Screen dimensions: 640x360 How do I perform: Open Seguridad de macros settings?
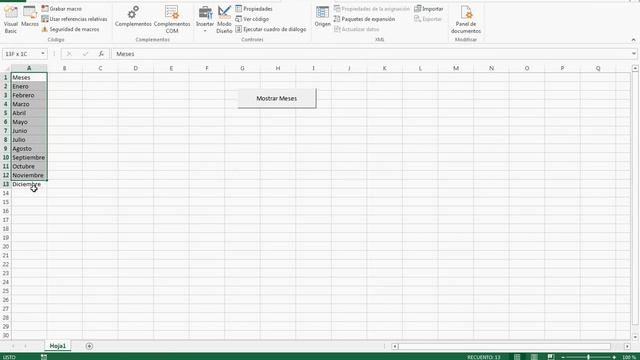pos(70,29)
